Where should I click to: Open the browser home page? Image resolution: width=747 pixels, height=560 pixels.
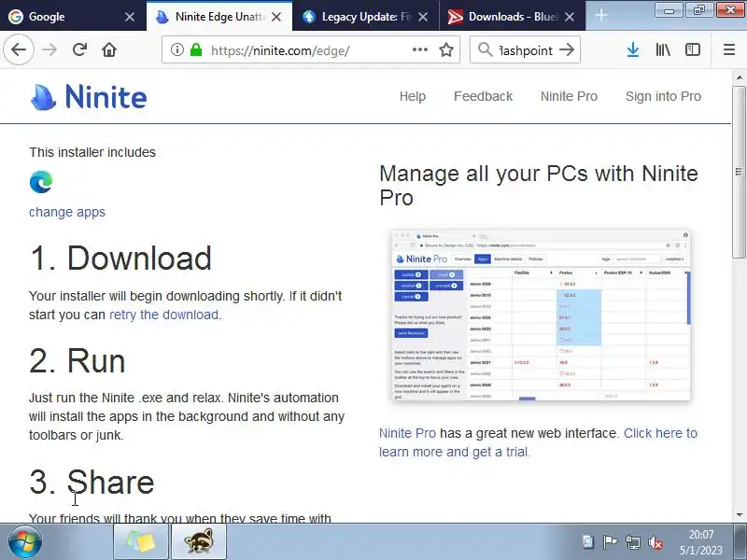click(x=109, y=49)
